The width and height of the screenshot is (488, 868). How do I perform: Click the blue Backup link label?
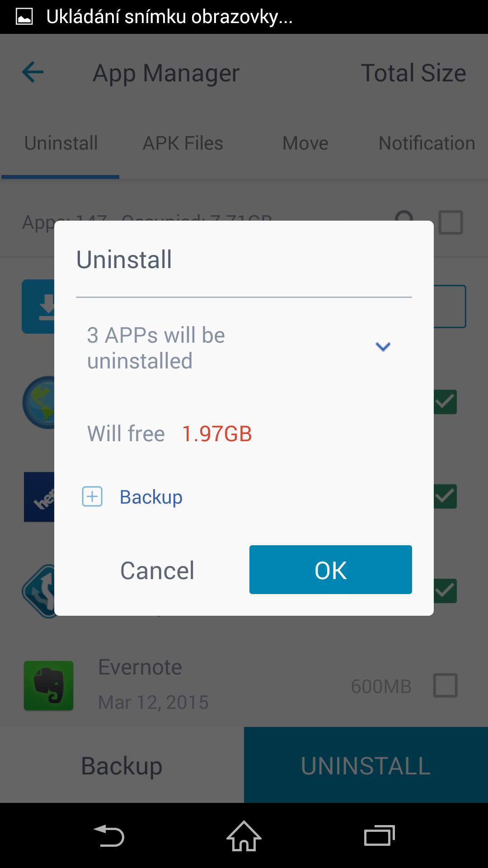[151, 497]
